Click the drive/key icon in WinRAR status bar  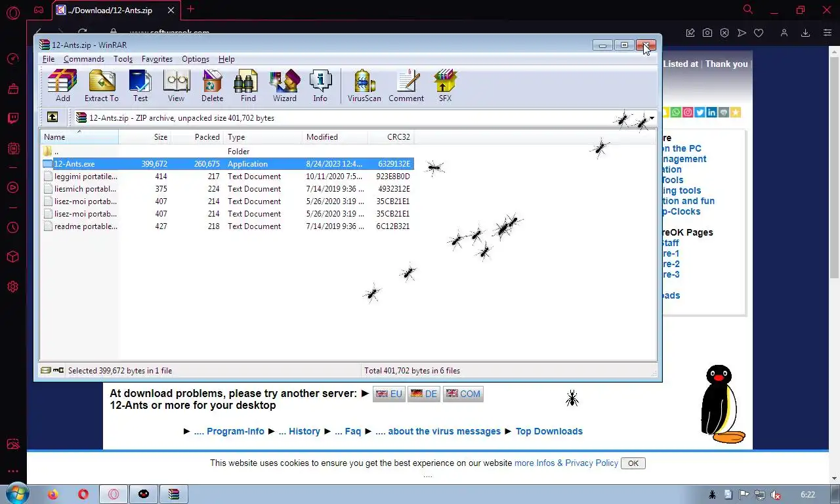(x=52, y=371)
